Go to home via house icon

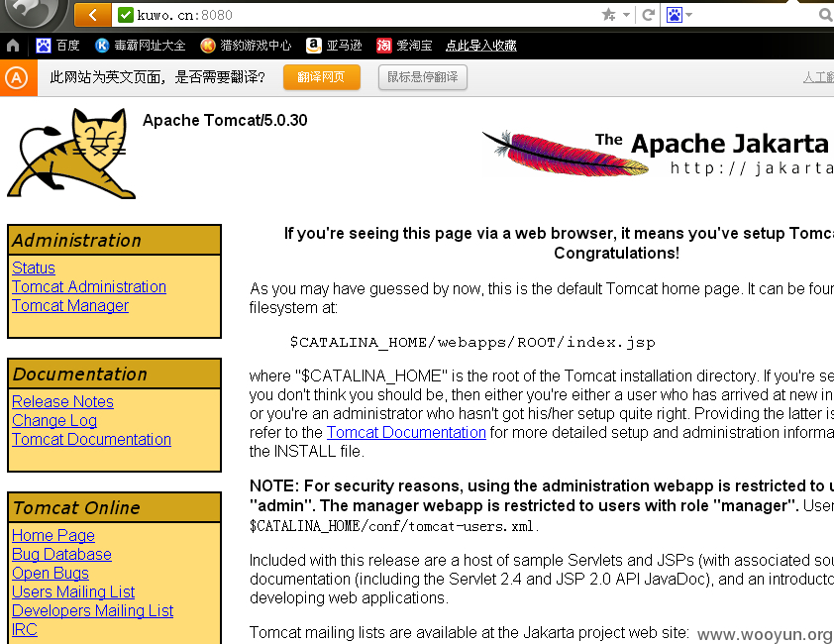point(13,46)
